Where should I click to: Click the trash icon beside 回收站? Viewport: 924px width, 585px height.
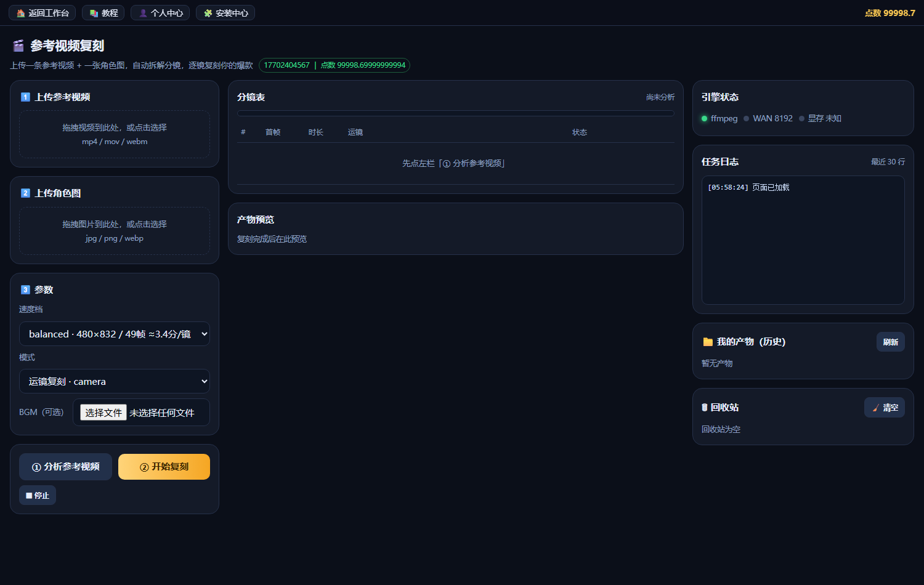click(x=705, y=408)
